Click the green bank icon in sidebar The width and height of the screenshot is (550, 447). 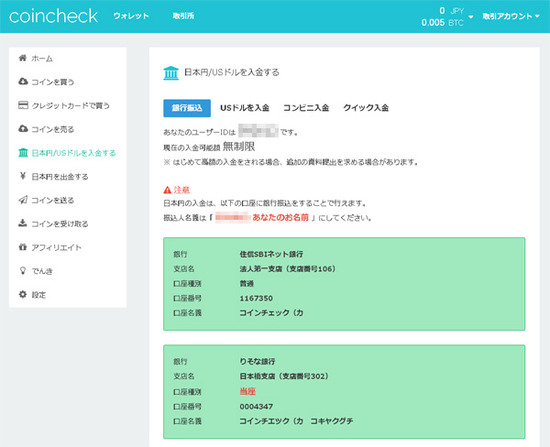(x=23, y=153)
